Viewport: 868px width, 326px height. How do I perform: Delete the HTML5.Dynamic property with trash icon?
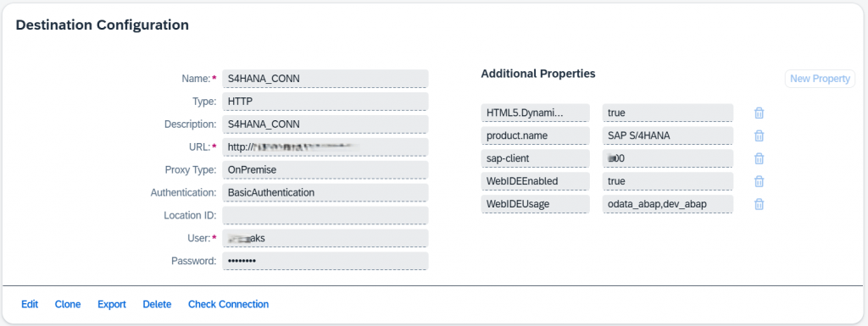tap(759, 113)
